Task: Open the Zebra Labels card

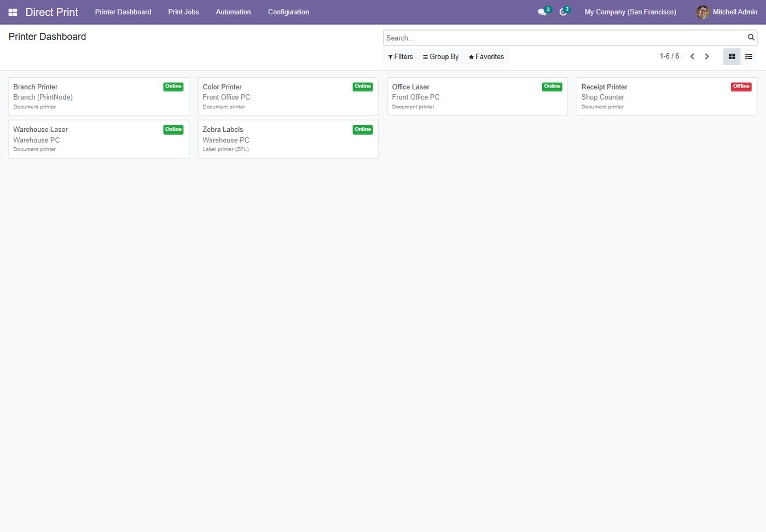Action: [x=288, y=140]
